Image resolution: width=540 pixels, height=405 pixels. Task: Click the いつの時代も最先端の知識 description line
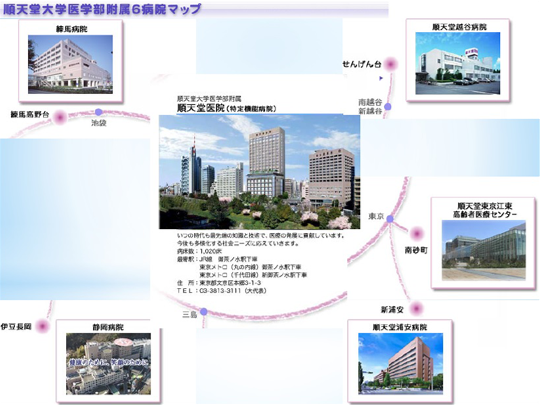[261, 236]
